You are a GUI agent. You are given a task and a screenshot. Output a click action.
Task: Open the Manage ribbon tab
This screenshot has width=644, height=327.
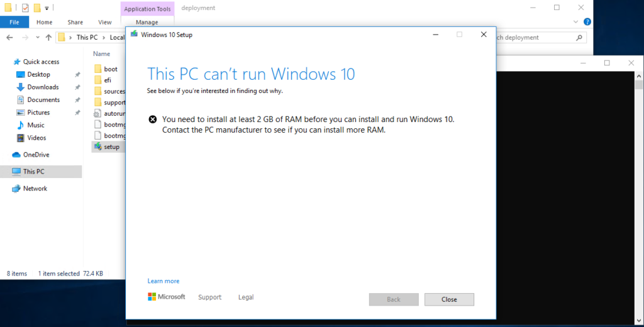pos(147,22)
